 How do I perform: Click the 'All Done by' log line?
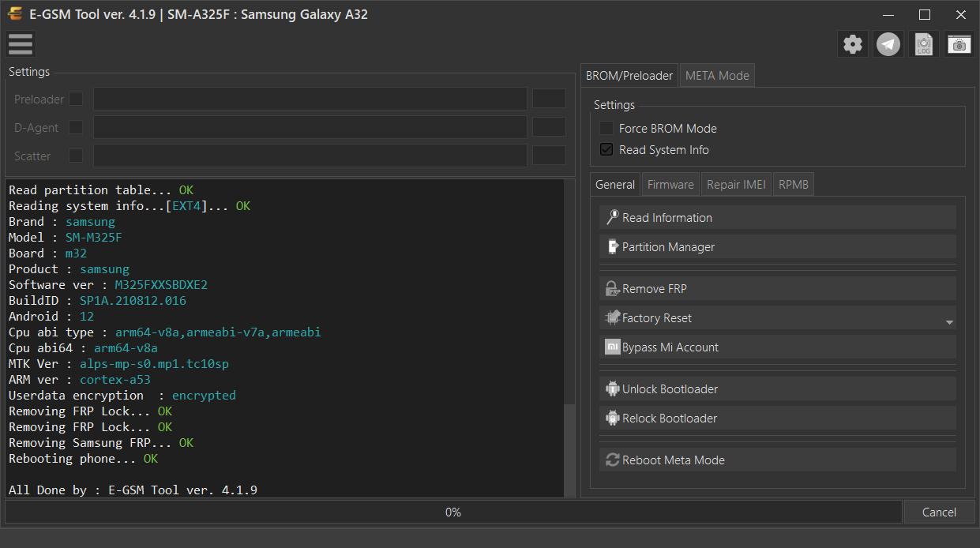[133, 490]
